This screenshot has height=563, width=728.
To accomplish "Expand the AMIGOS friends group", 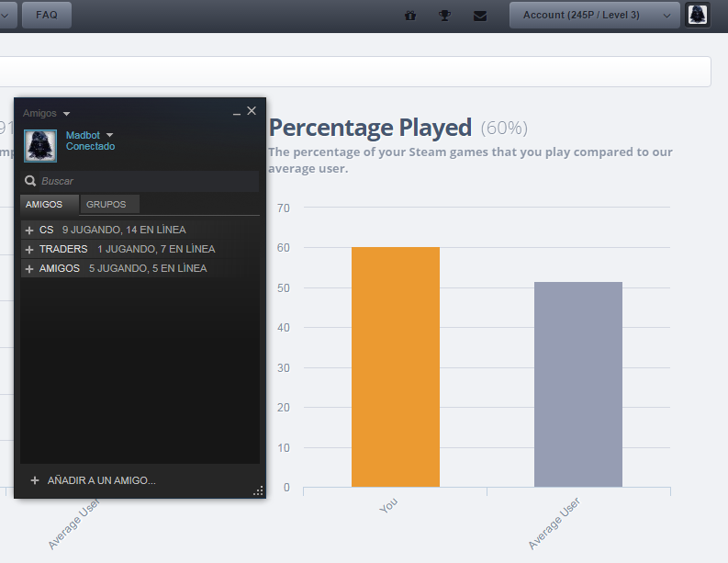I will 29,269.
